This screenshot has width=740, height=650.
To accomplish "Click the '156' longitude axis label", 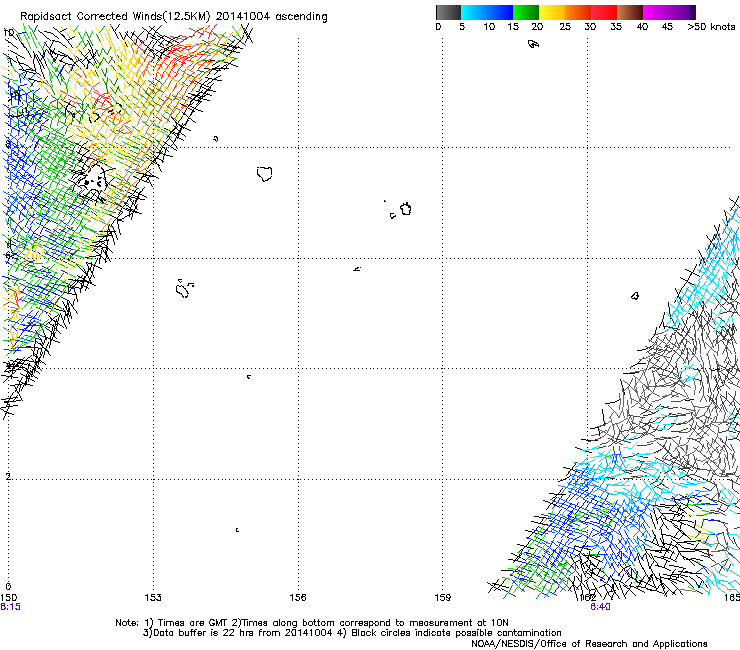I will click(x=298, y=598).
